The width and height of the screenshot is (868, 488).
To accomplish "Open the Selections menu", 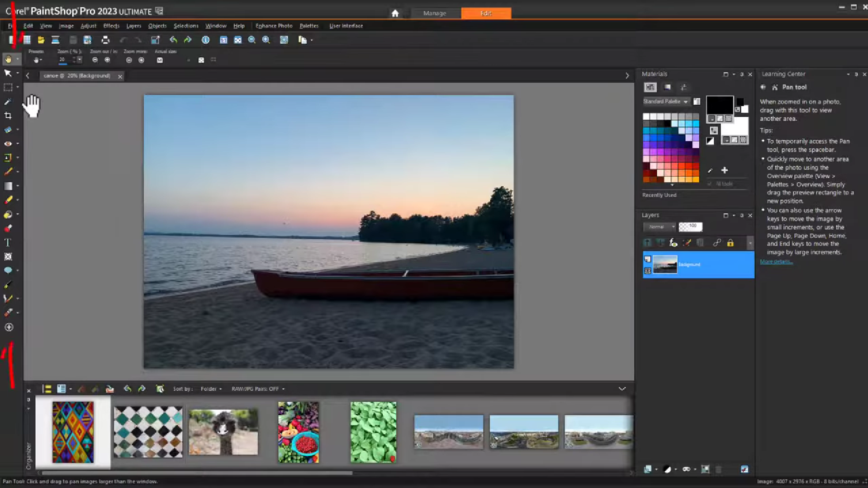I will click(186, 26).
